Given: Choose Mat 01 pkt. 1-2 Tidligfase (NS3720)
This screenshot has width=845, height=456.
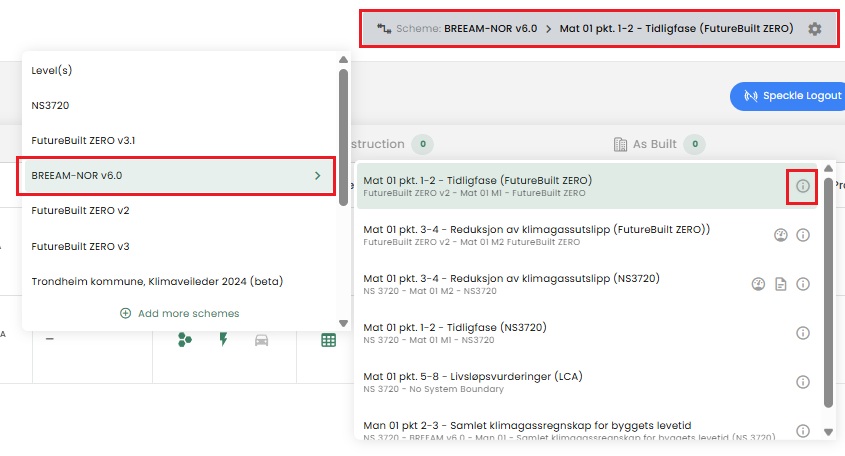Looking at the screenshot, I should [587, 333].
